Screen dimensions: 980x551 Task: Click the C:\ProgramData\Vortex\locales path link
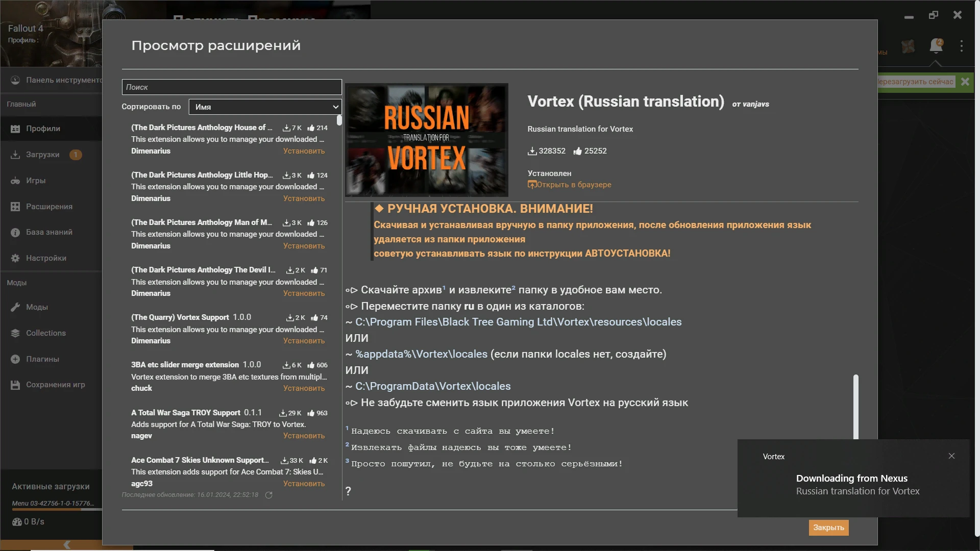[433, 386]
